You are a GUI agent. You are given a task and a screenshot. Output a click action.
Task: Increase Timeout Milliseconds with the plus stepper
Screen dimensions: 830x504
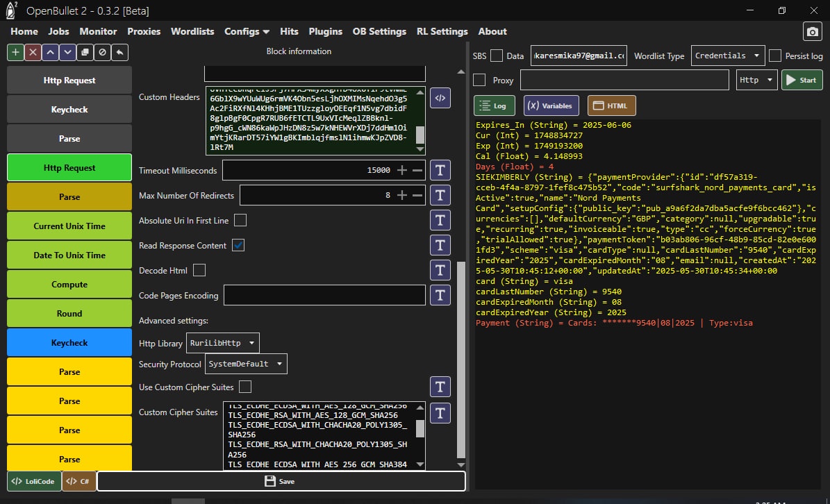(402, 170)
